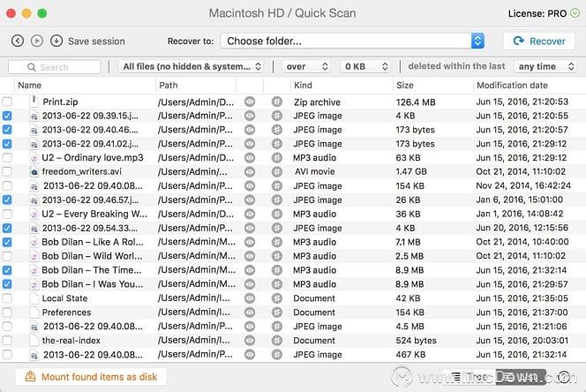The width and height of the screenshot is (586, 392).
Task: Uncheck the 2013-06-22 09.40.46 file checkbox
Action: [7, 130]
